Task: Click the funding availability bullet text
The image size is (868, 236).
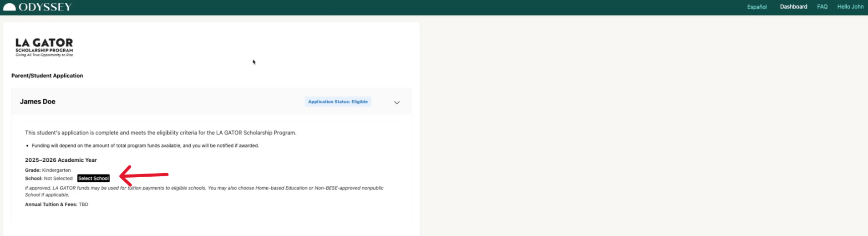Action: pyautogui.click(x=145, y=146)
